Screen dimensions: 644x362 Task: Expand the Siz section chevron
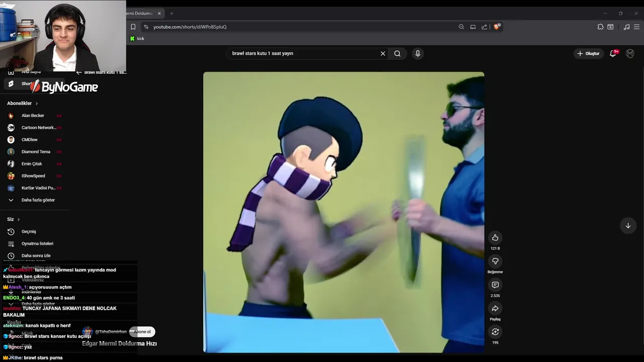pos(19,220)
